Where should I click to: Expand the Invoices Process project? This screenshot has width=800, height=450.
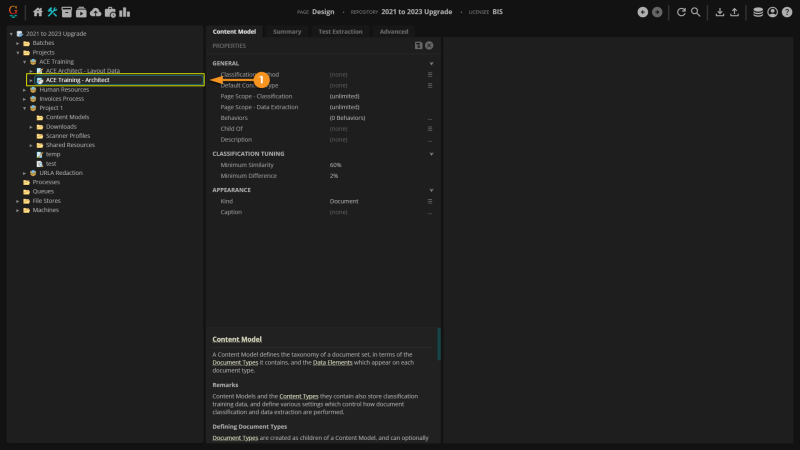(24, 99)
